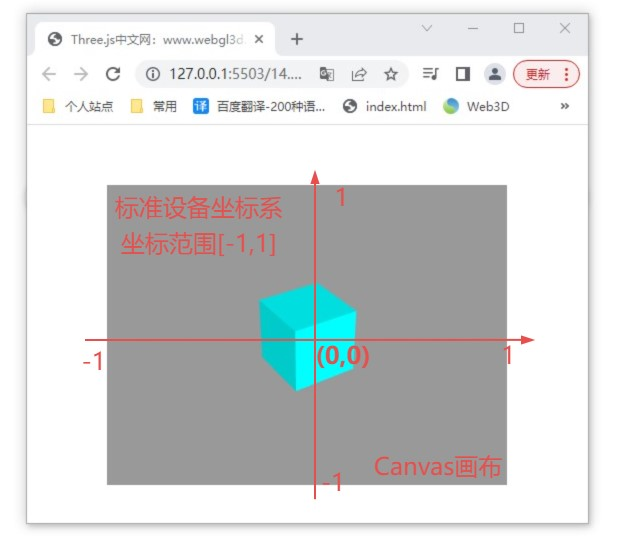Reload the current page
Image resolution: width=622 pixels, height=556 pixels.
113,74
